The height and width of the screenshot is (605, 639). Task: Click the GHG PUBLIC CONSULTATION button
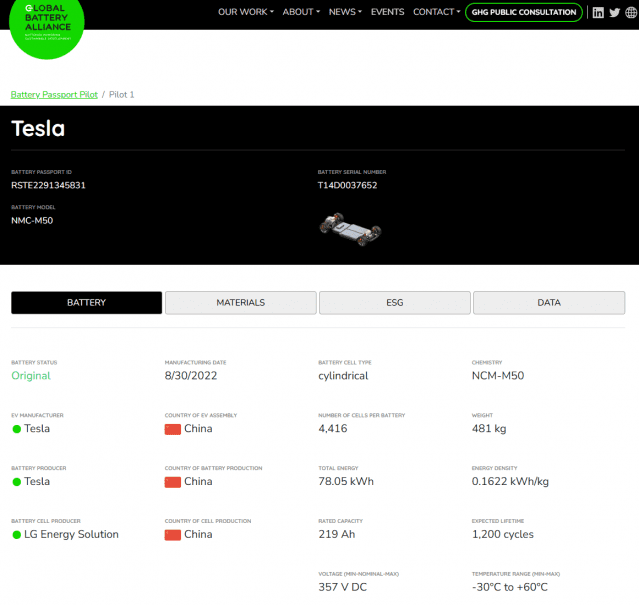[x=524, y=12]
